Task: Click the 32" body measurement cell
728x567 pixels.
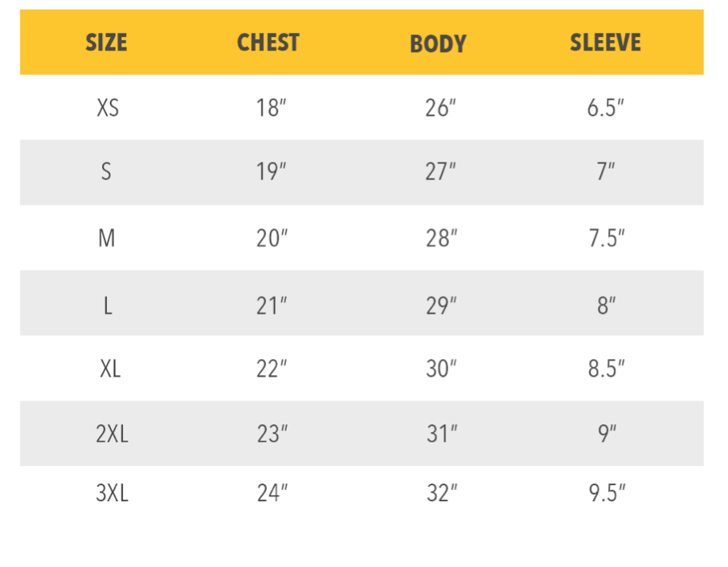Action: point(442,493)
